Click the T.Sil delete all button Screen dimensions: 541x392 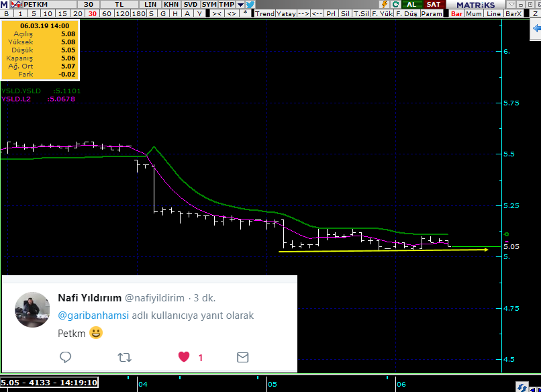point(361,14)
